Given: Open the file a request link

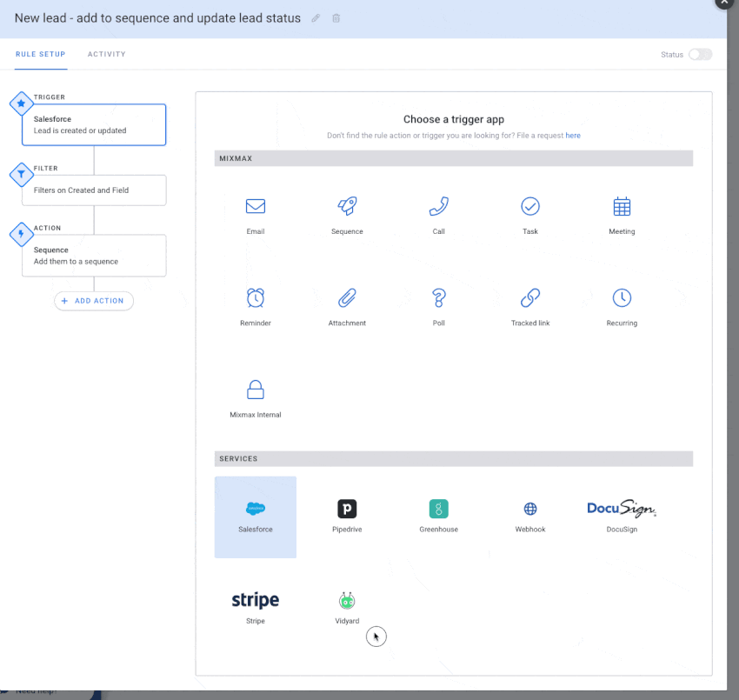Looking at the screenshot, I should point(573,135).
